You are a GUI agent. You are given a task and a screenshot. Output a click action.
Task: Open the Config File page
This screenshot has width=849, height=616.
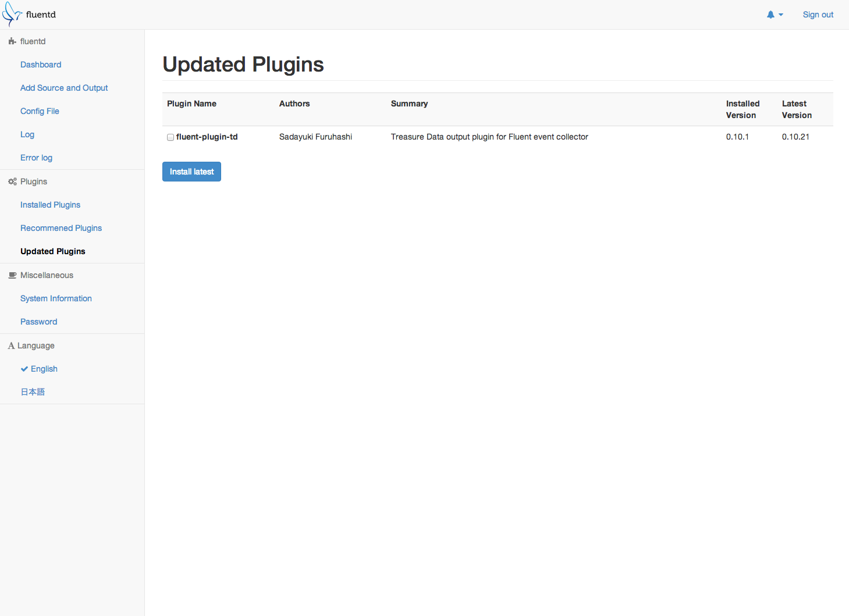pyautogui.click(x=40, y=111)
